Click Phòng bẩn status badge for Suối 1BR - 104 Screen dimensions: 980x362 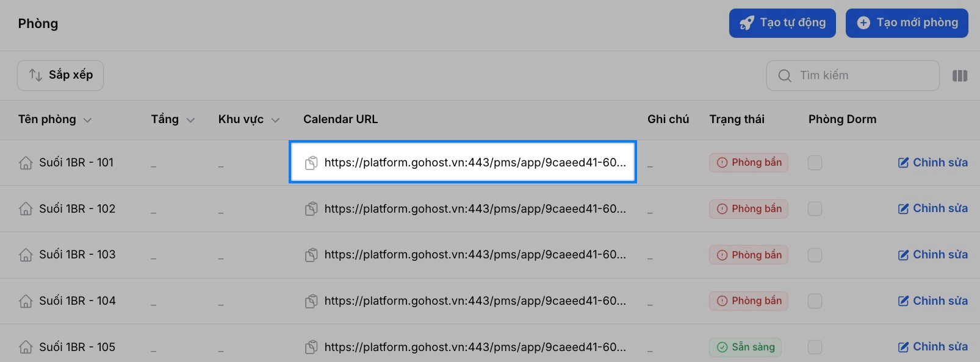pos(749,301)
